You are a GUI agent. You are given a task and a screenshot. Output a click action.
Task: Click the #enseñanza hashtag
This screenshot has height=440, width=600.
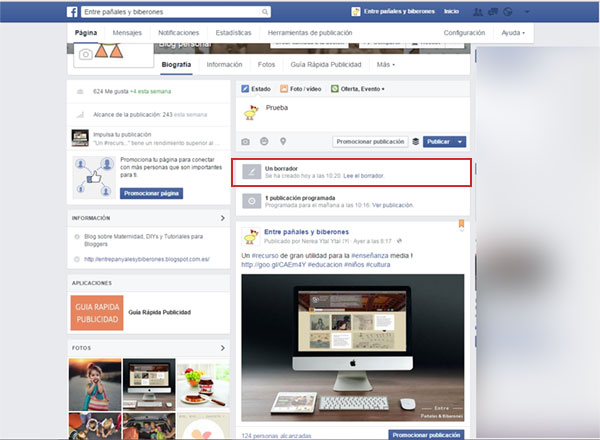370,256
